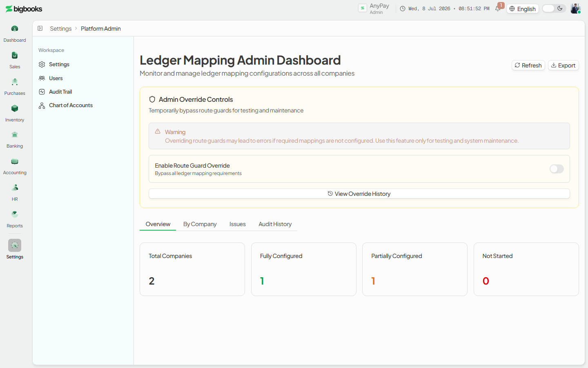Open the notifications bell
The height and width of the screenshot is (368, 588).
click(x=498, y=9)
